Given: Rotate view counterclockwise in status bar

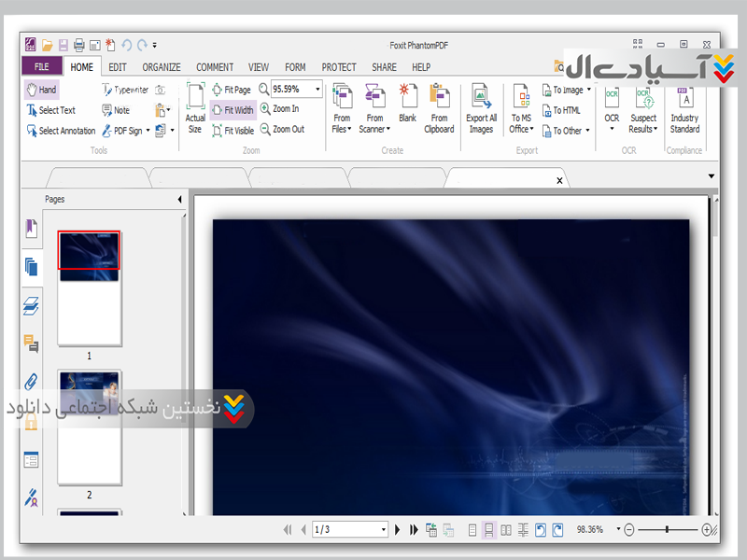Looking at the screenshot, I should coord(540,529).
